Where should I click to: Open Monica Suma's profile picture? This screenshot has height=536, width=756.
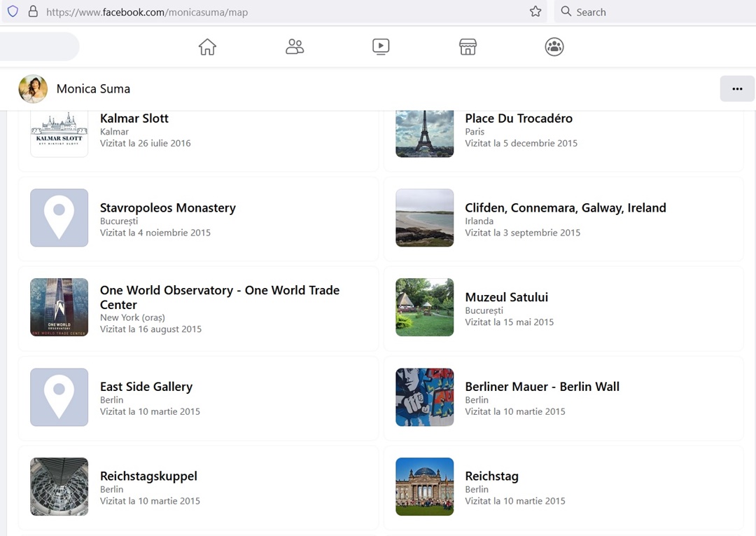click(x=33, y=89)
